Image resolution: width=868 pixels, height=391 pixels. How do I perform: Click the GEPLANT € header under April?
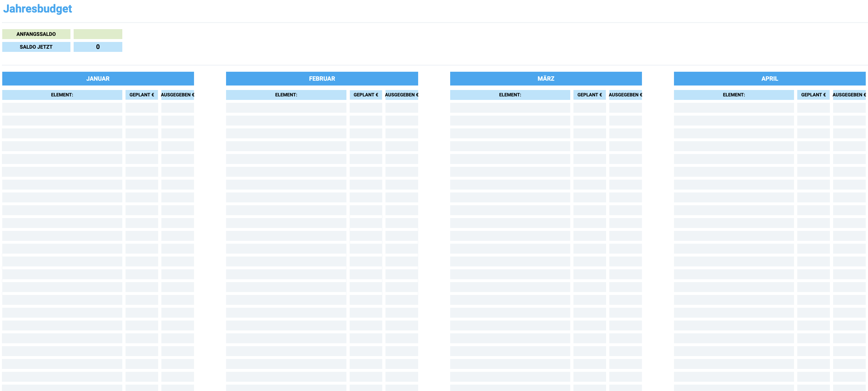tap(814, 95)
